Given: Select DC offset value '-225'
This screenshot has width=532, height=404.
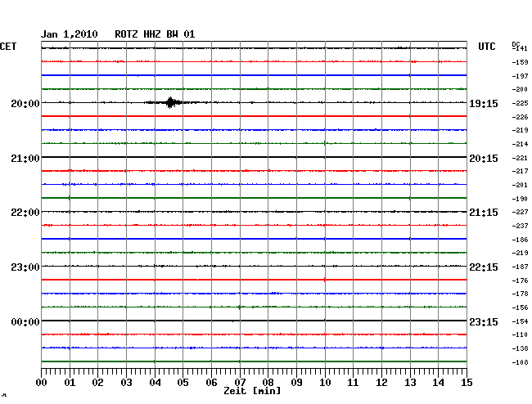Looking at the screenshot, I should [x=520, y=103].
